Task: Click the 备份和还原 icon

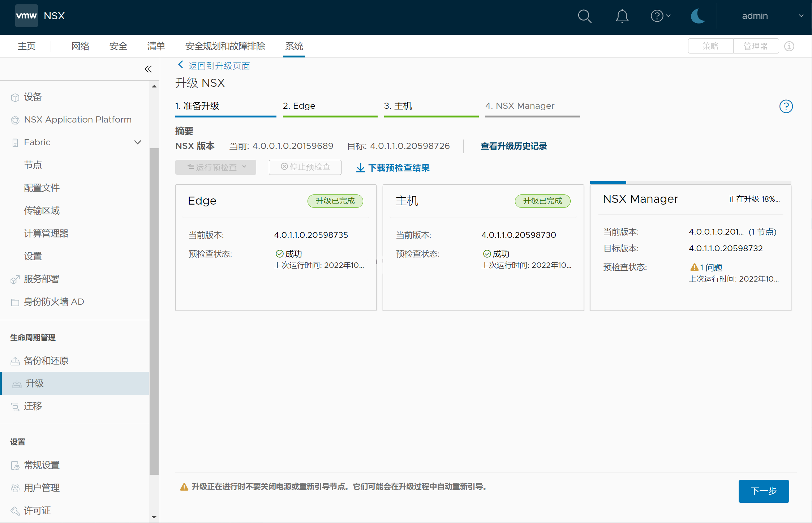Action: (x=15, y=361)
